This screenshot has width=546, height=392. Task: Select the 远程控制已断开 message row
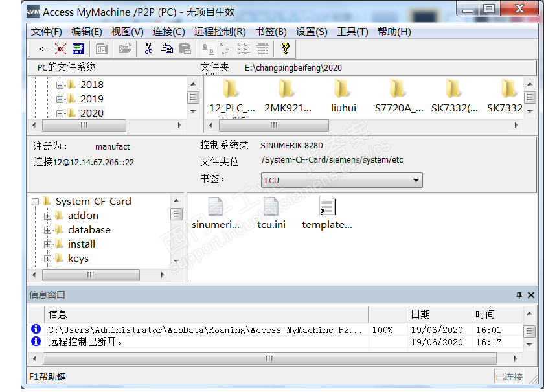point(275,342)
